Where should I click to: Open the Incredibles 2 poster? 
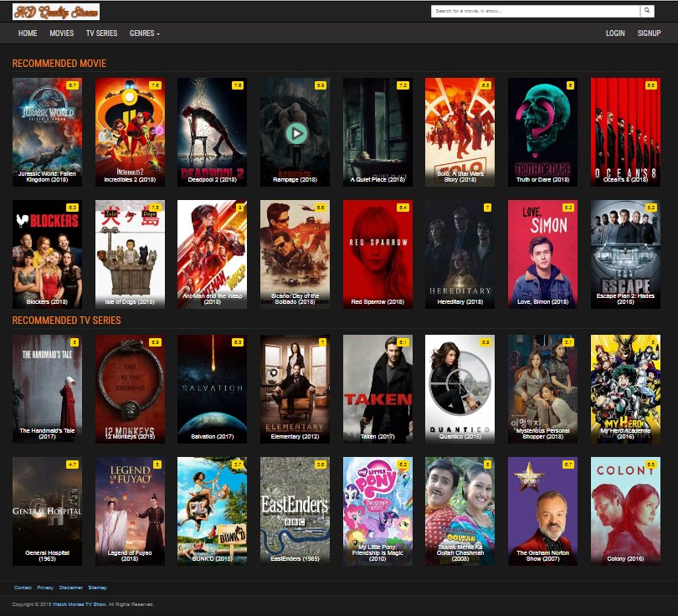pos(130,132)
